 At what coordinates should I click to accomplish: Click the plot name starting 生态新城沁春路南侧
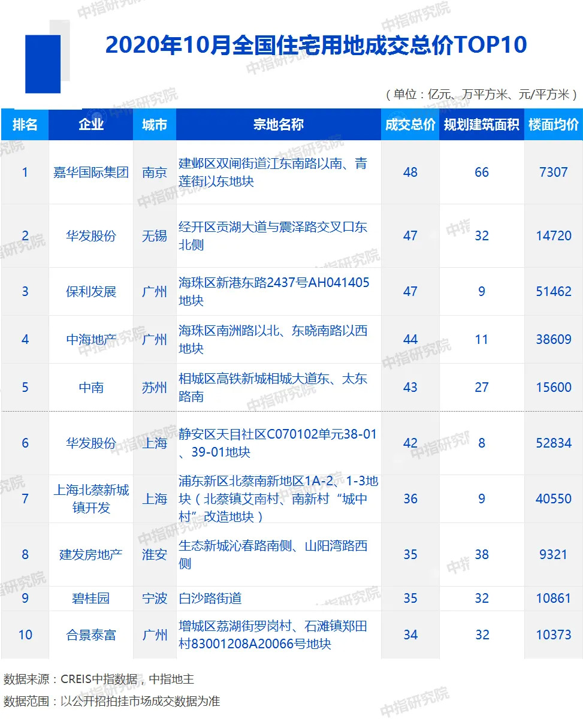273,555
